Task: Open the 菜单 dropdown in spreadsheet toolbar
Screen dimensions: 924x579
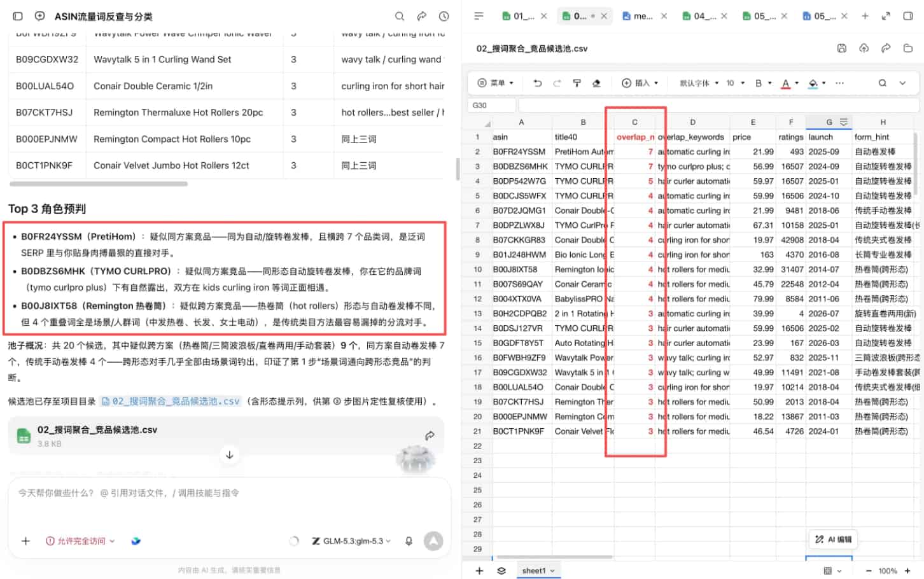Action: (x=496, y=83)
